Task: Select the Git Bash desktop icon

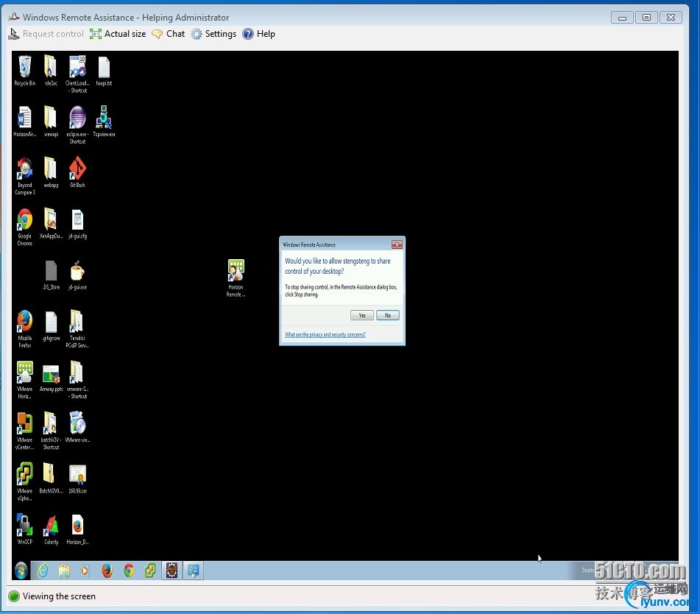Action: (77, 172)
